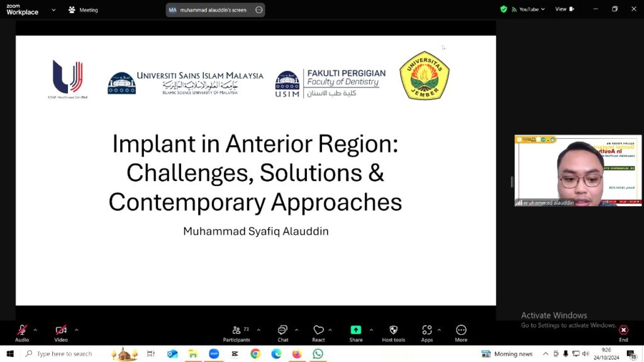Open Firefox from the taskbar

click(x=297, y=354)
